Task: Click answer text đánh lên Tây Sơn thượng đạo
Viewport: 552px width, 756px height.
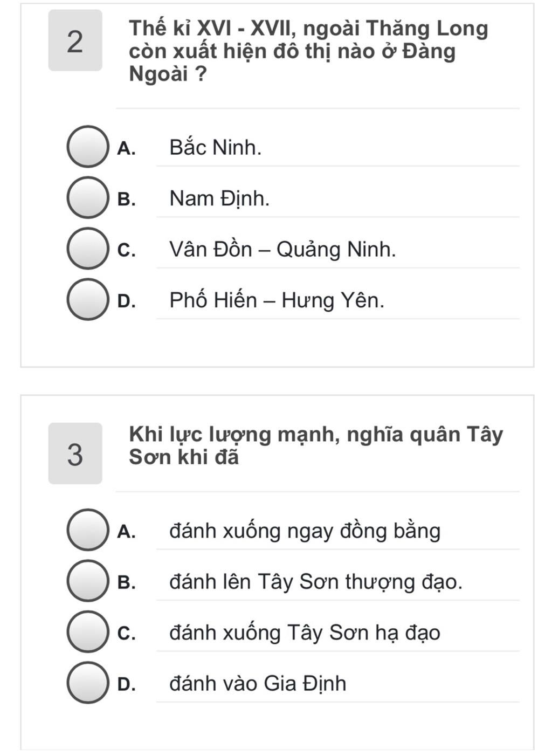Action: 316,582
